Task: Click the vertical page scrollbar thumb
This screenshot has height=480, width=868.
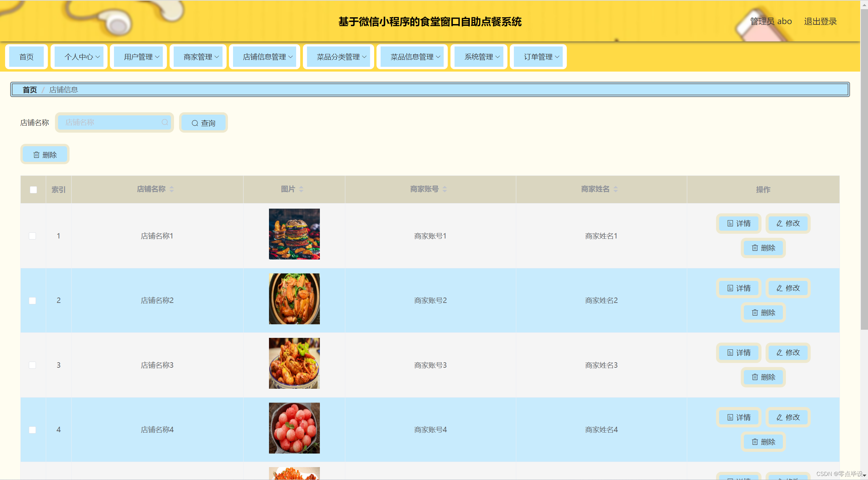Action: click(x=864, y=170)
